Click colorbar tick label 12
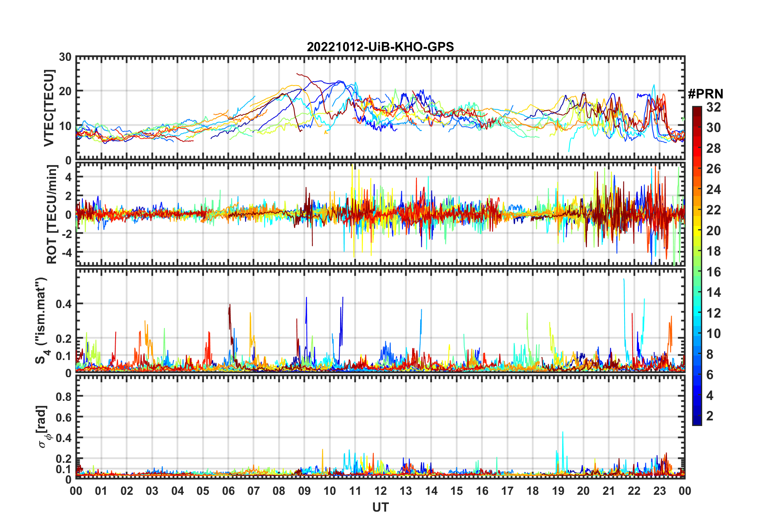761x532 pixels. point(713,313)
